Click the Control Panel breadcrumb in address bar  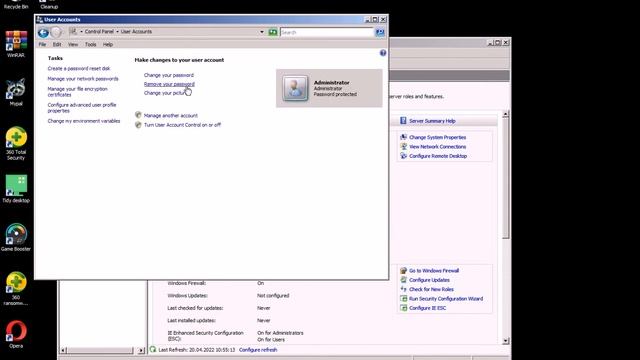99,31
